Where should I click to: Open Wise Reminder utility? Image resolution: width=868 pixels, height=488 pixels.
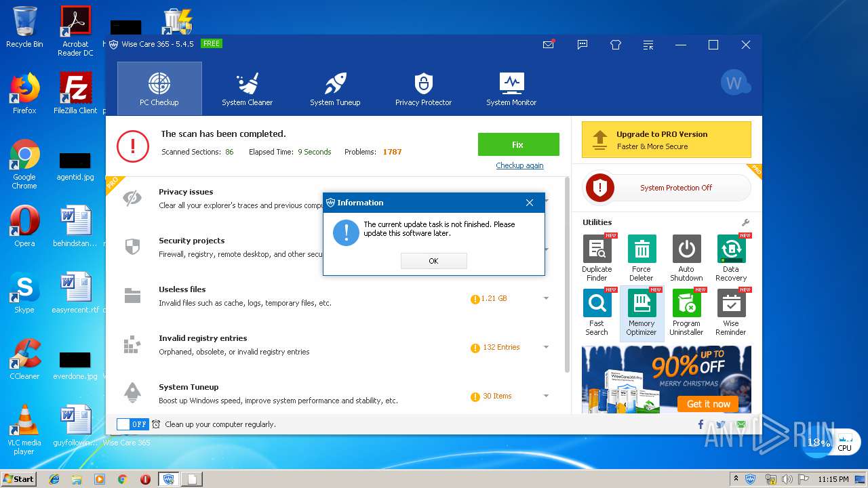tap(731, 312)
